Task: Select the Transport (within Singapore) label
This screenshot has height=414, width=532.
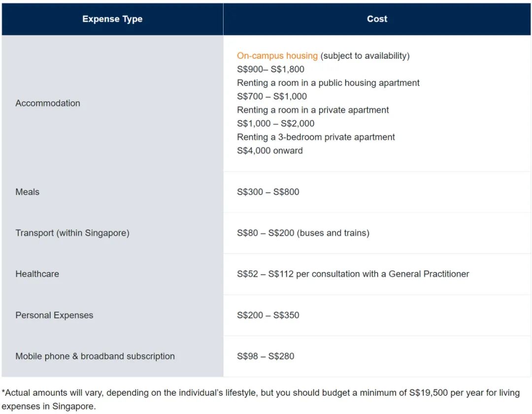Action: (x=72, y=233)
